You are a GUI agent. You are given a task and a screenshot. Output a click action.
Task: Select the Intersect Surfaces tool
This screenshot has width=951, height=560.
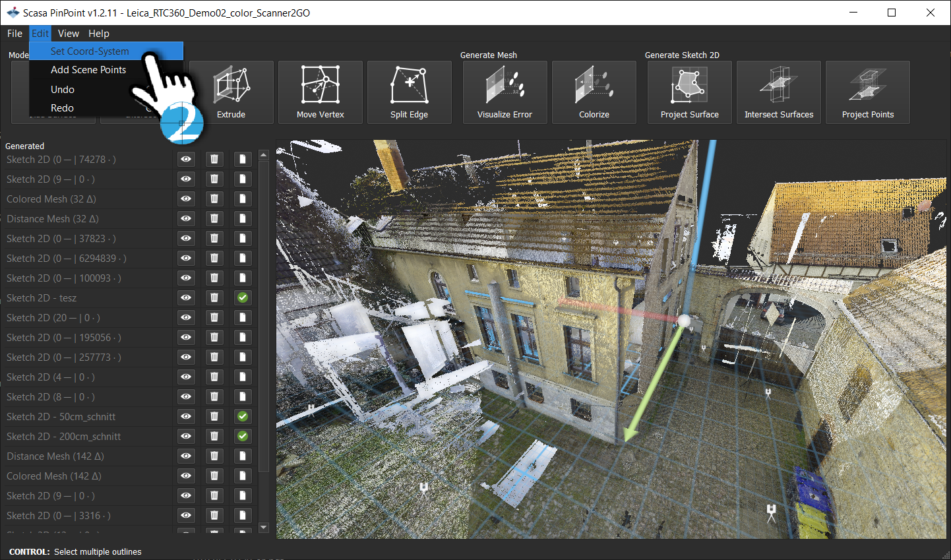click(779, 92)
